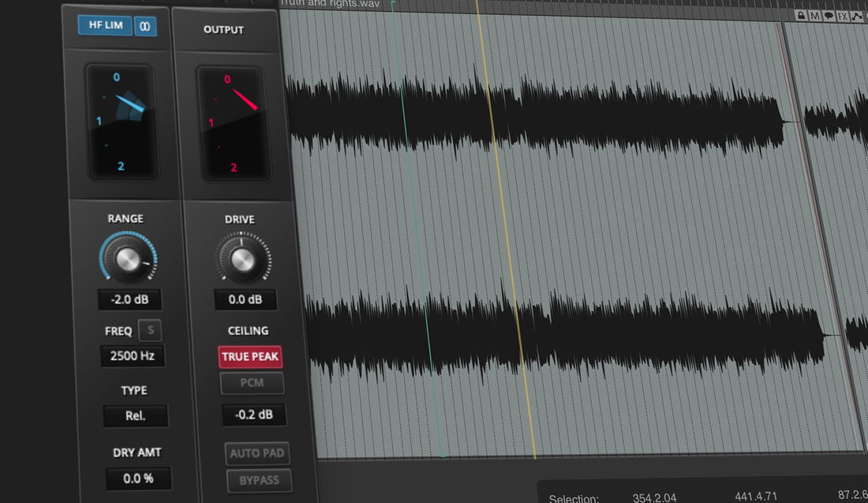
Task: Click the upper channel waveform
Action: (535, 115)
